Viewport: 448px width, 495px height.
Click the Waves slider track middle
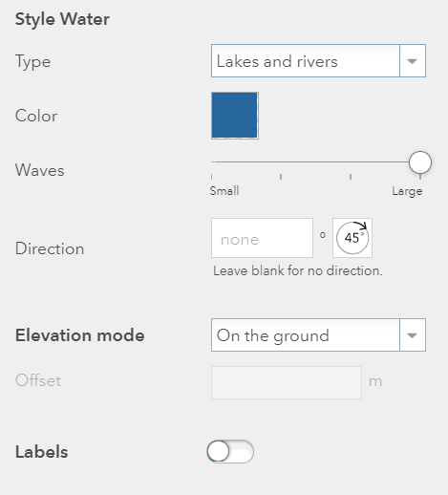(x=315, y=162)
